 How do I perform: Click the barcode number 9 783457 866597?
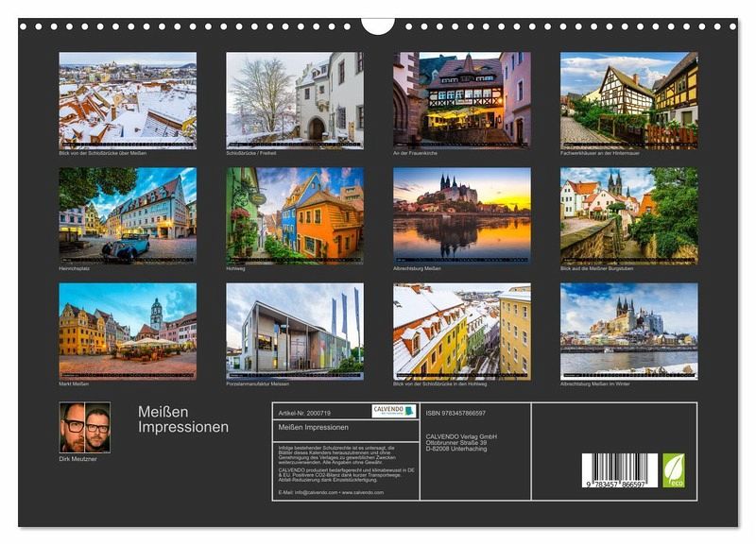[x=616, y=485]
